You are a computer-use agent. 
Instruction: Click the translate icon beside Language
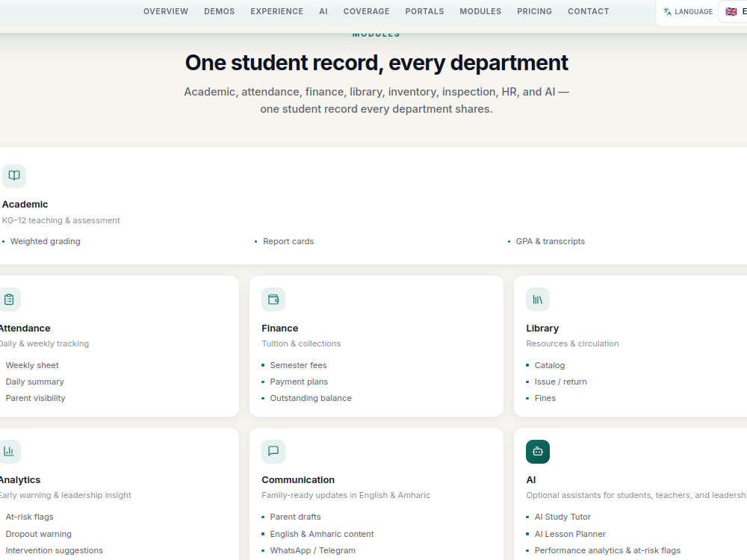(x=667, y=11)
